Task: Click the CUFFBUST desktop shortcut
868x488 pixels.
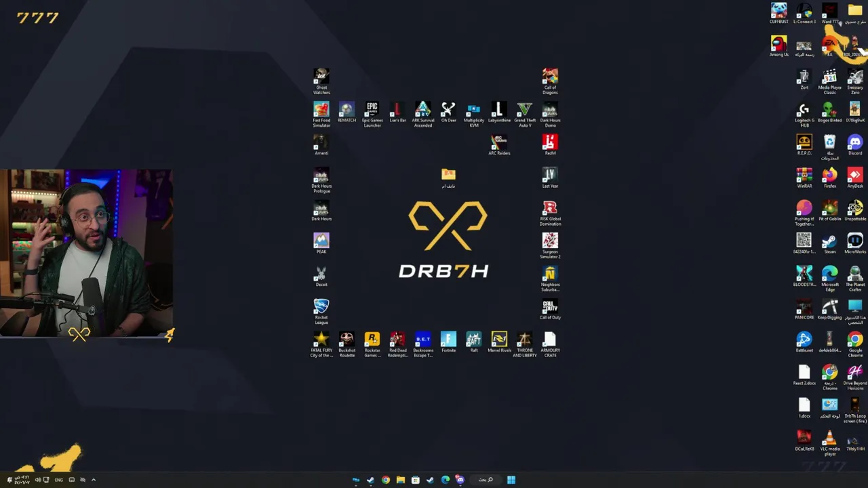Action: point(778,14)
